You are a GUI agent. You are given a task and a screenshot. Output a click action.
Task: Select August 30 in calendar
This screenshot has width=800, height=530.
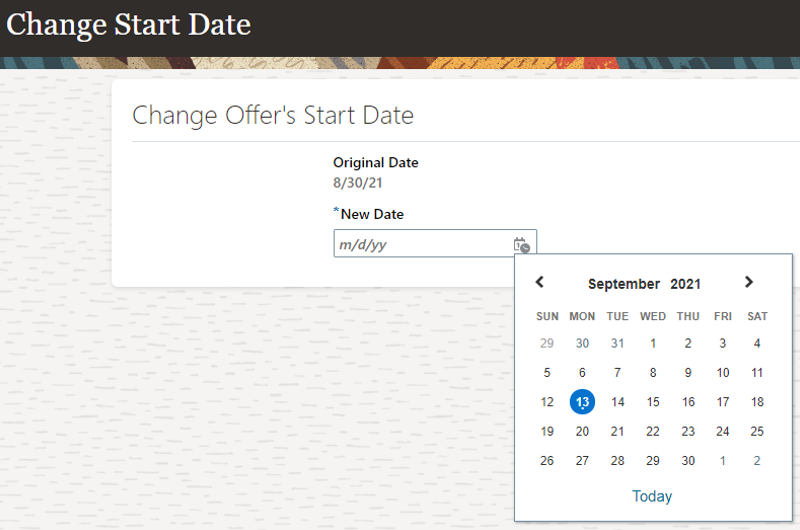[583, 343]
